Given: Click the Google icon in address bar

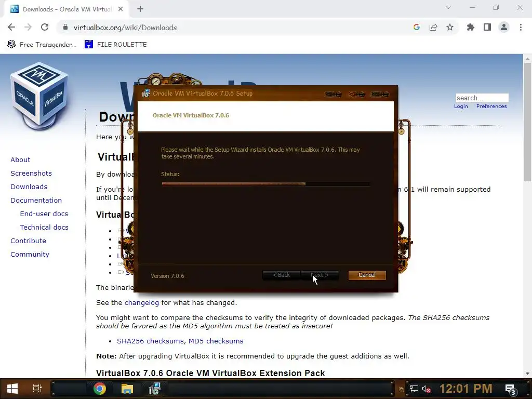Looking at the screenshot, I should pyautogui.click(x=417, y=28).
